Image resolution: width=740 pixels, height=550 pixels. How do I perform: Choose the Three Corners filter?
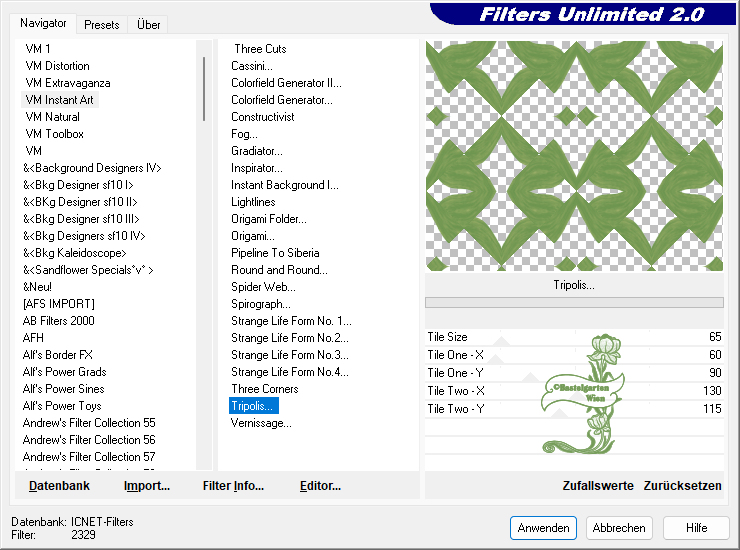pos(265,389)
